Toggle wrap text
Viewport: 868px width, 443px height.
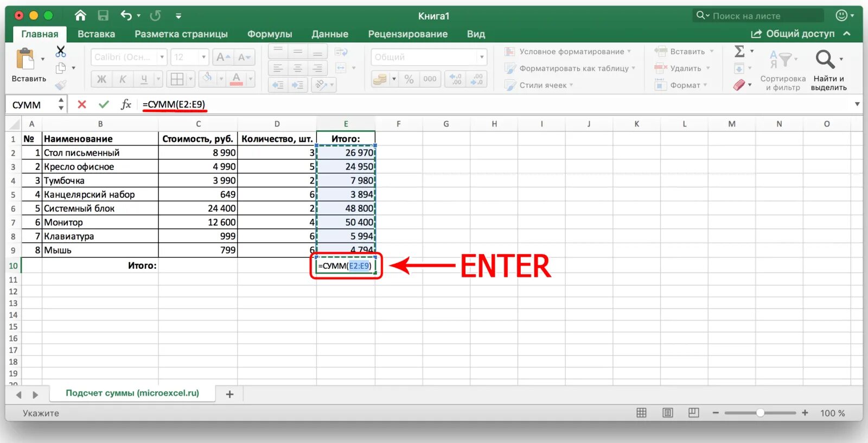pyautogui.click(x=341, y=52)
